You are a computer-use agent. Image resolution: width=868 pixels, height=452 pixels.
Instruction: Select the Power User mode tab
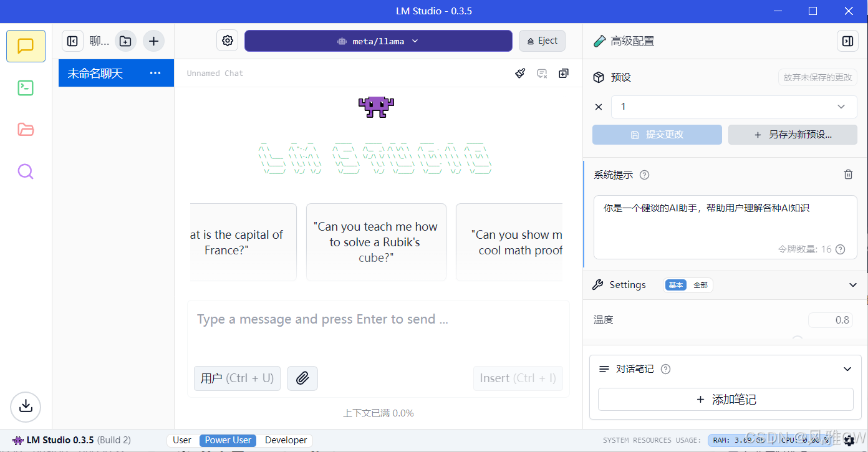[x=228, y=440]
